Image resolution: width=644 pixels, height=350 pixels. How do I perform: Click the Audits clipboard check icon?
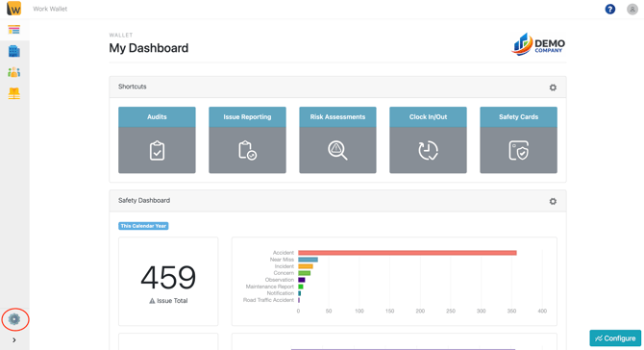[157, 150]
